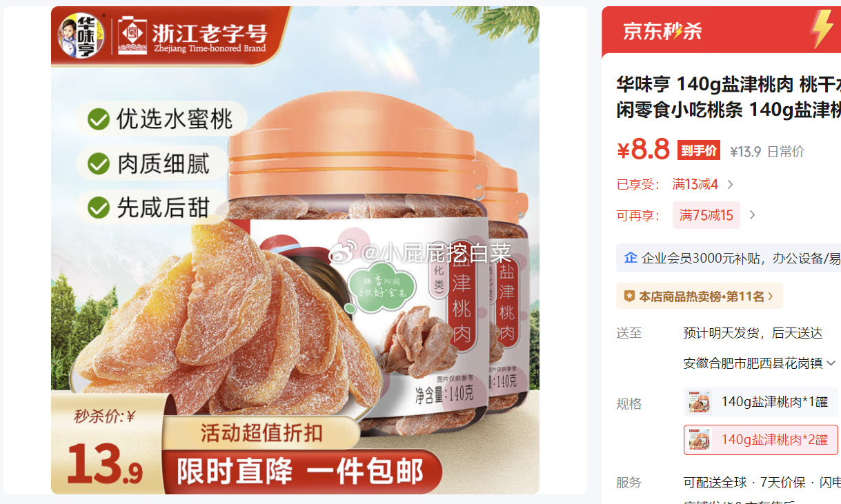Click the 华味亨 brand logo badge

click(x=81, y=36)
